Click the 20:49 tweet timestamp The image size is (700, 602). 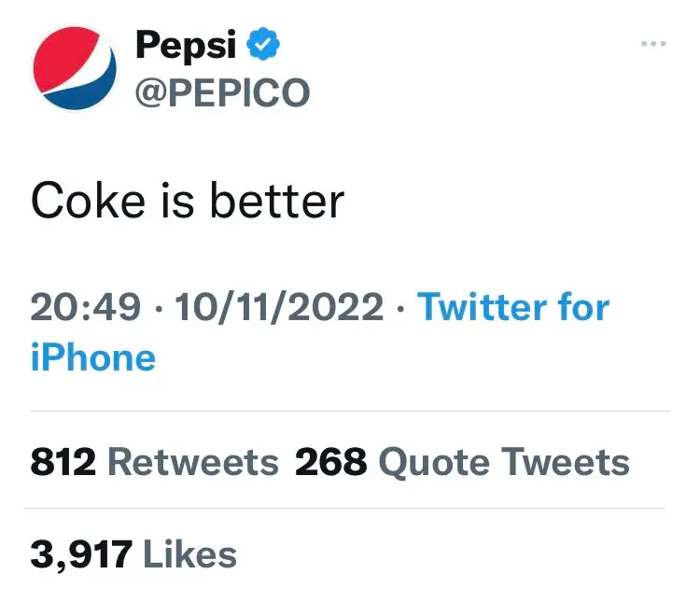pyautogui.click(x=86, y=307)
